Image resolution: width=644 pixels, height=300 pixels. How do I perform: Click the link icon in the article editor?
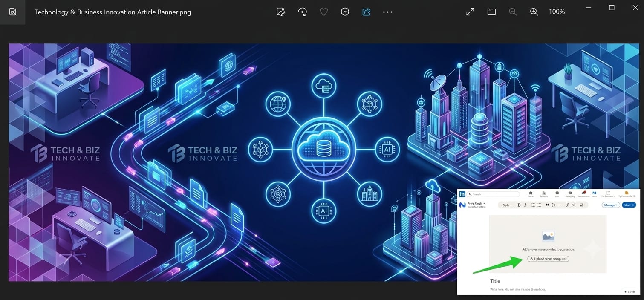click(x=567, y=205)
